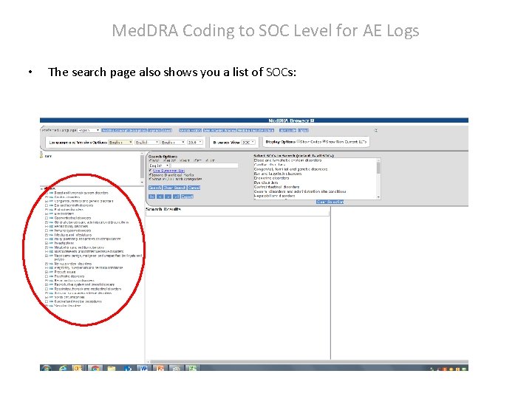Open the Windows Start button

pyautogui.click(x=46, y=368)
